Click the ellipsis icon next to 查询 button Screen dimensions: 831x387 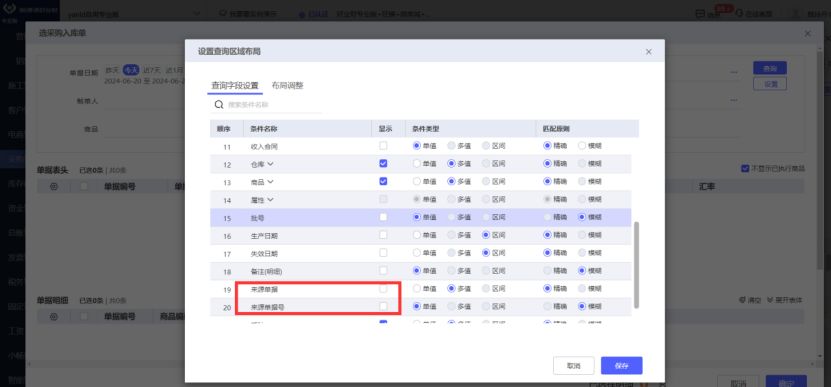(x=734, y=72)
